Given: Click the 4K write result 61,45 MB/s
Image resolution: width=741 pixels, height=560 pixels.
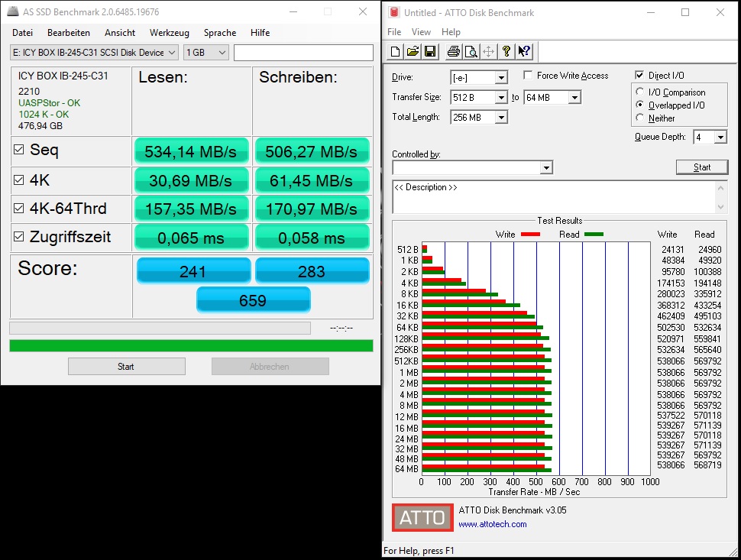Looking at the screenshot, I should (312, 180).
